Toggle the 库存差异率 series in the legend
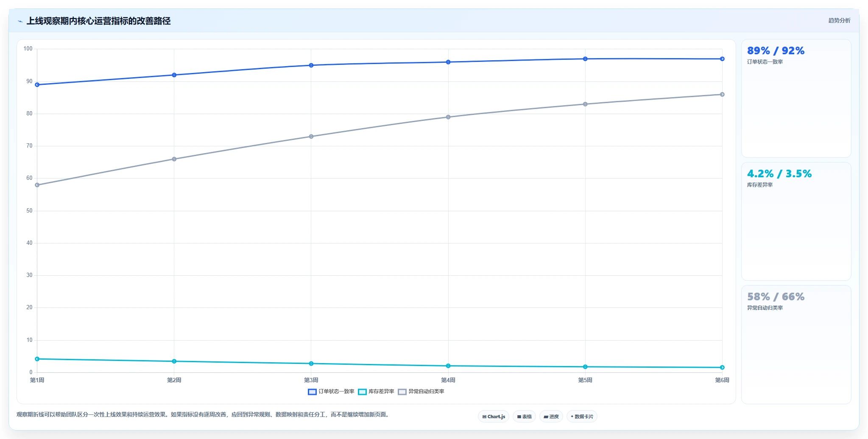Image resolution: width=868 pixels, height=439 pixels. pos(376,391)
